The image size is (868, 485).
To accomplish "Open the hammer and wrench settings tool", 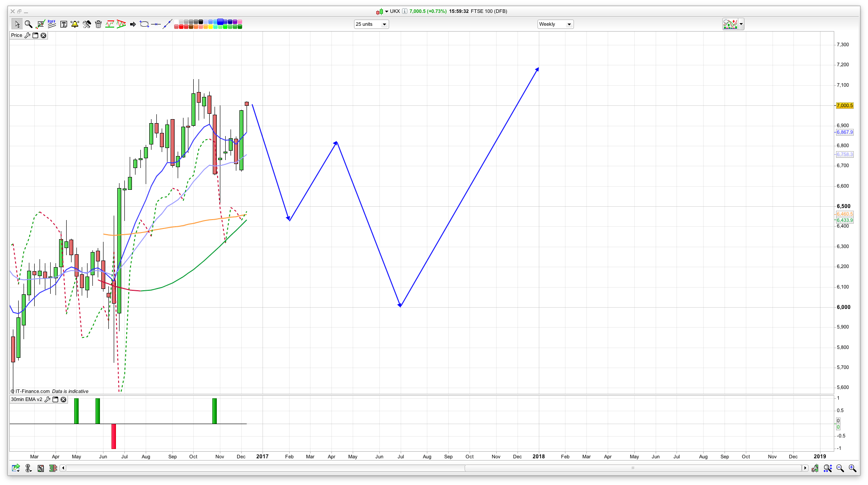I will (87, 24).
